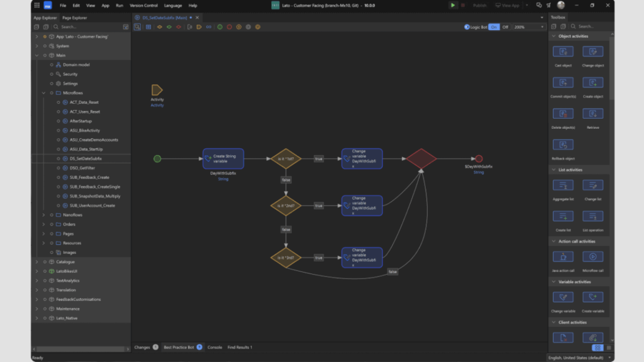Turn Logic Bot On
644x362 pixels.
494,27
